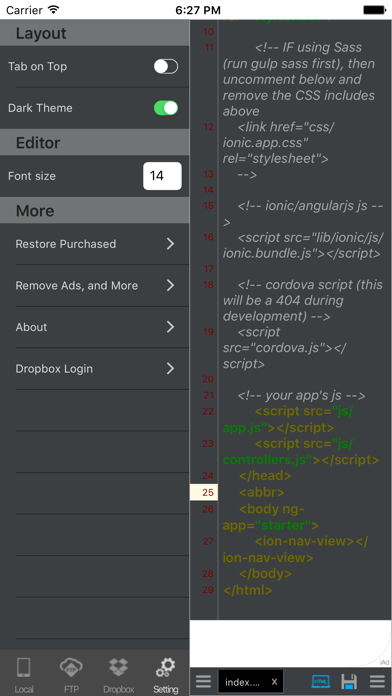Select the index file tab

251,682
